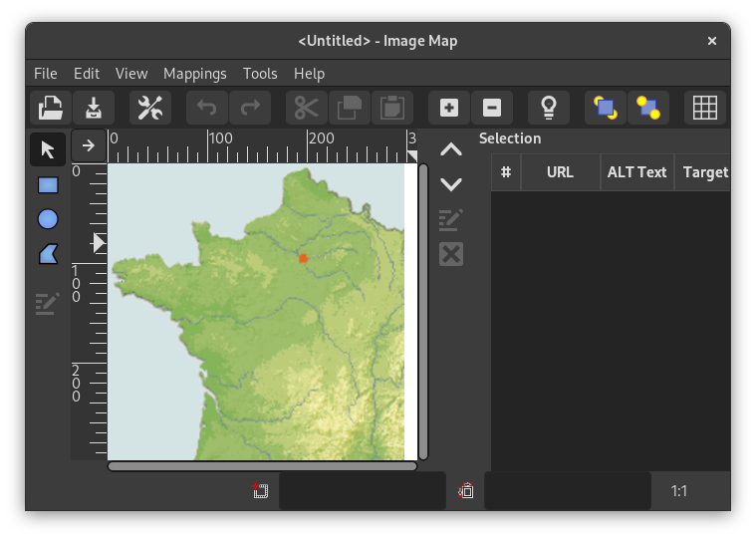The height and width of the screenshot is (539, 756).
Task: Choose the polygon area tool
Action: tap(48, 254)
